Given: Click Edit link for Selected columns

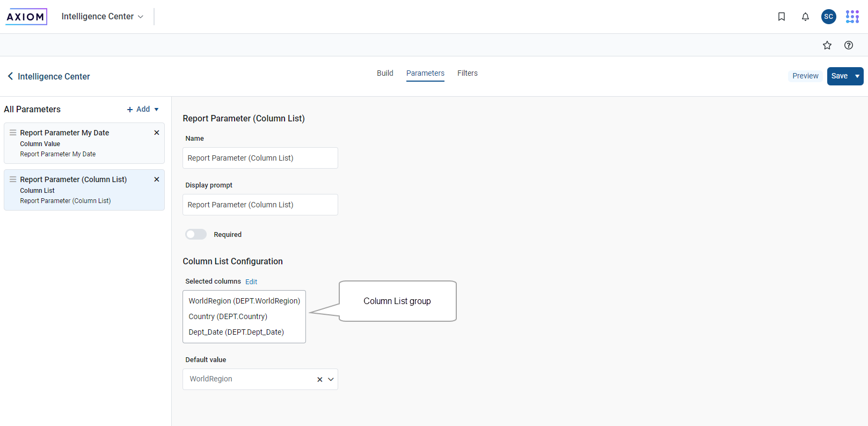Looking at the screenshot, I should pos(251,281).
